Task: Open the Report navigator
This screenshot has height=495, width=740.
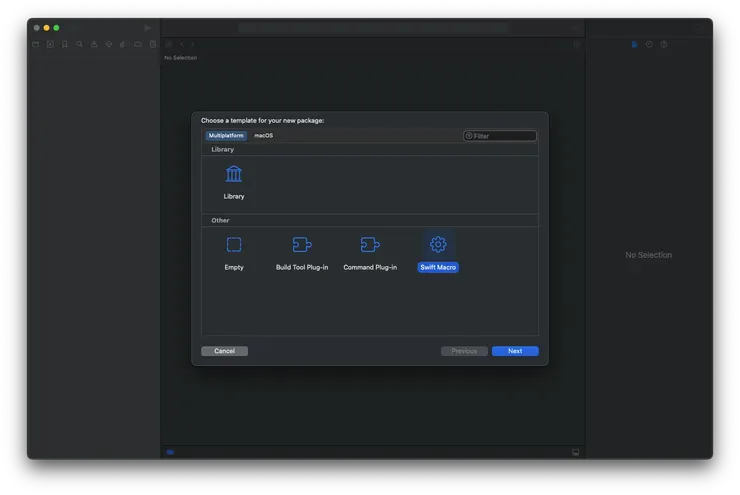Action: point(152,44)
